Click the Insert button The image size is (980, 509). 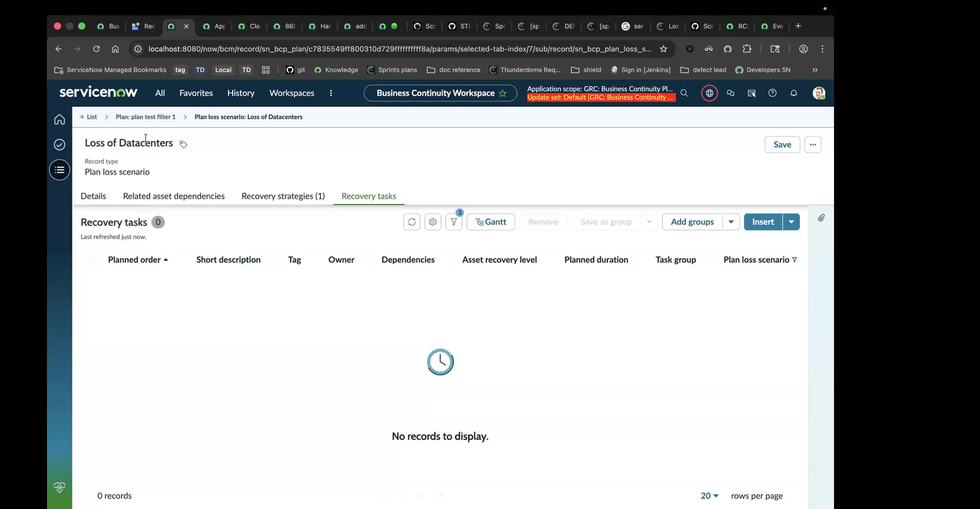coord(763,222)
